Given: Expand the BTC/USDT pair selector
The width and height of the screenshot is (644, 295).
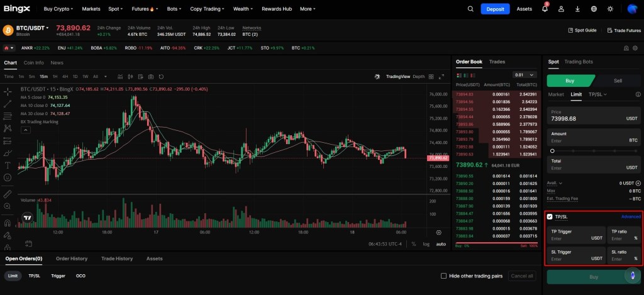Looking at the screenshot, I should click(x=32, y=28).
